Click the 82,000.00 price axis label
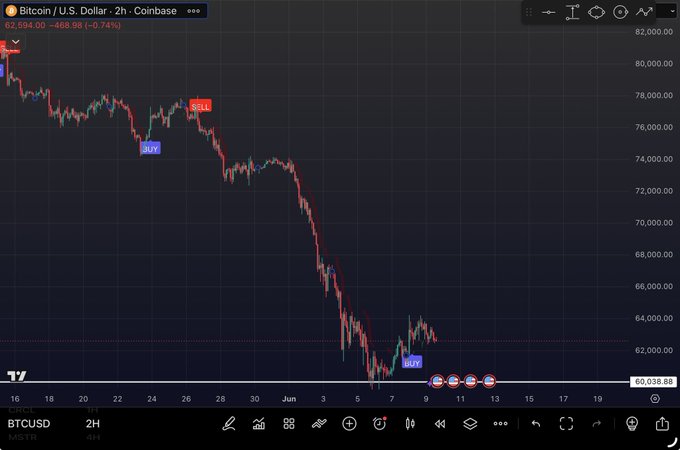 pyautogui.click(x=654, y=32)
